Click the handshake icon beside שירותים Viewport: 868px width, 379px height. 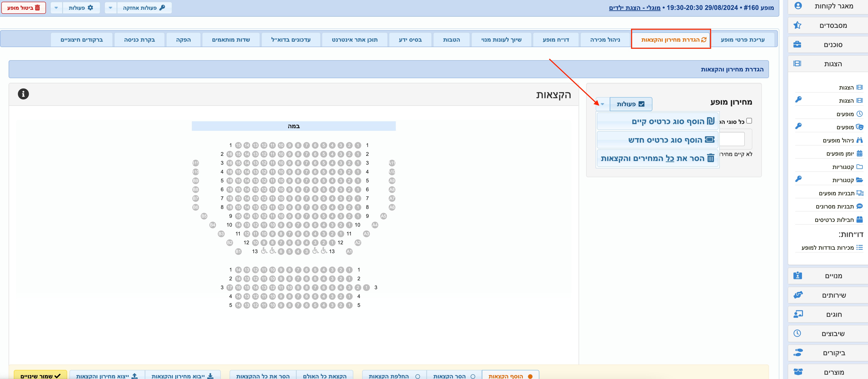coord(798,295)
